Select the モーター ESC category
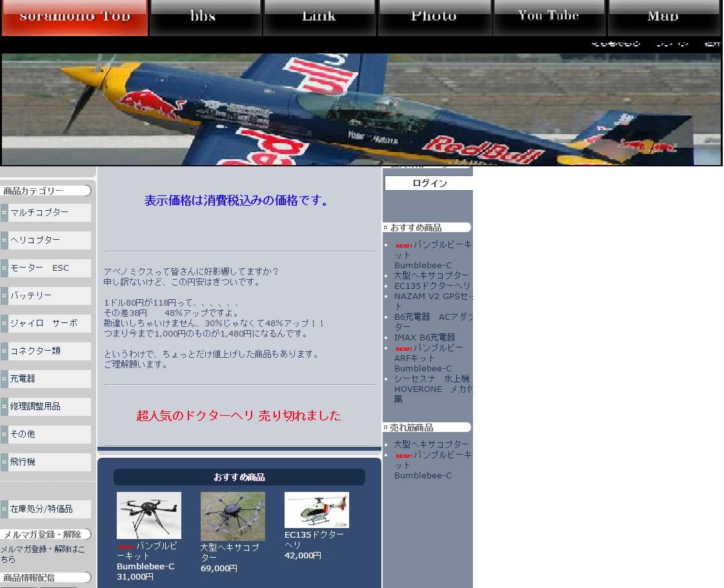The width and height of the screenshot is (724, 588). pos(46,268)
